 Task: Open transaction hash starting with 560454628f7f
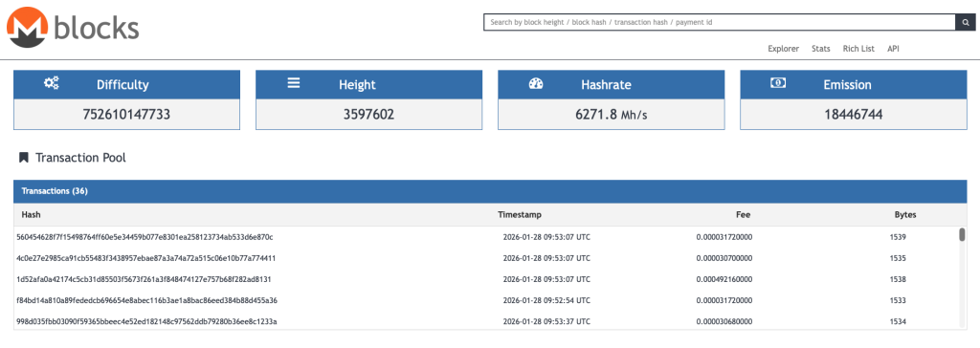[145, 237]
